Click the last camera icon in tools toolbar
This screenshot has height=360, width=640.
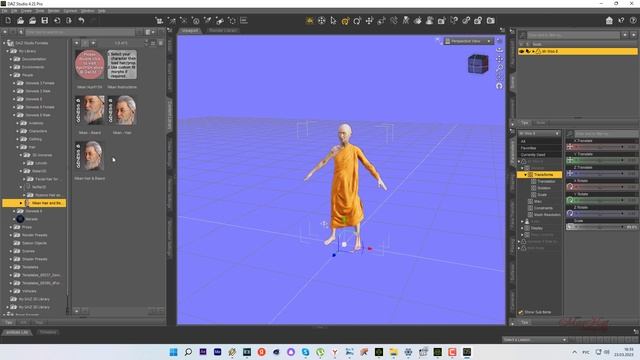491,20
